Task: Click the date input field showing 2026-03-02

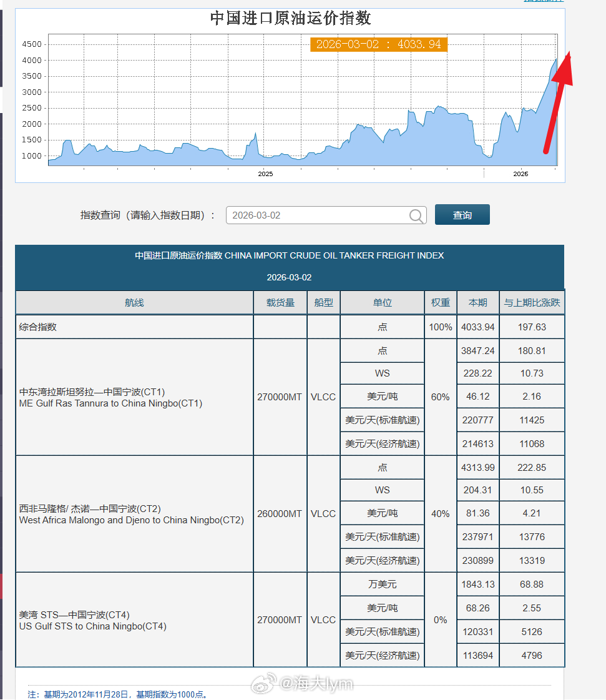Action: pos(312,215)
